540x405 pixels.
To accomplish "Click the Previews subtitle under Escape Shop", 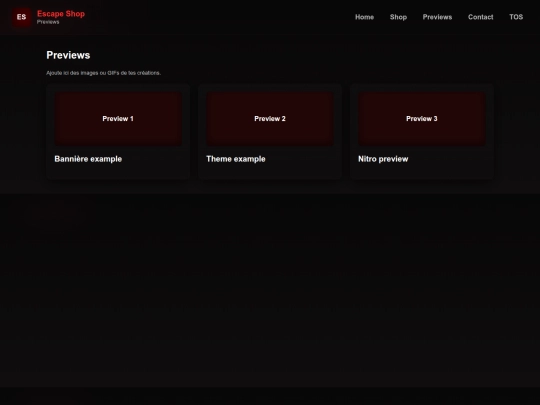I will [48, 22].
